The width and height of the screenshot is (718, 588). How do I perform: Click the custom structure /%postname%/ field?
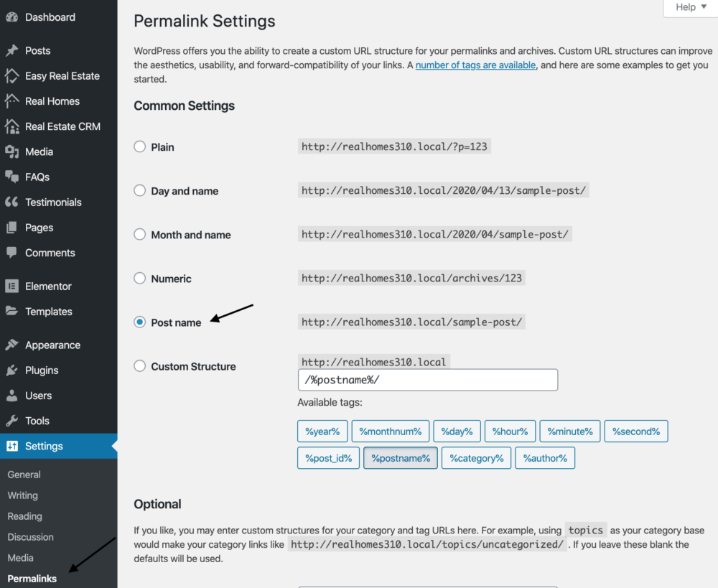point(428,380)
